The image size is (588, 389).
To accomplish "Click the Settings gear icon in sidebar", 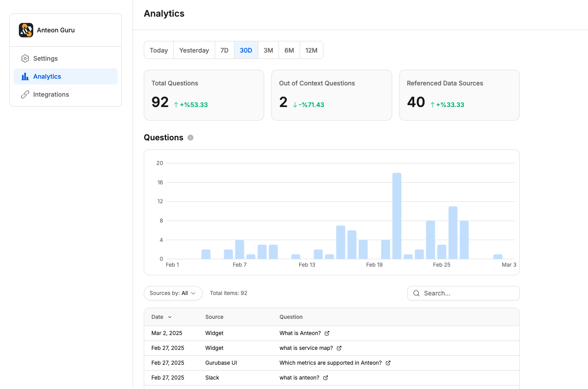I will (x=25, y=58).
